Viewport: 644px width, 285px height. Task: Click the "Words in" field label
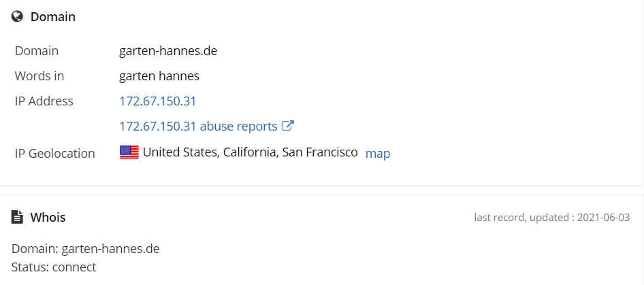point(39,76)
